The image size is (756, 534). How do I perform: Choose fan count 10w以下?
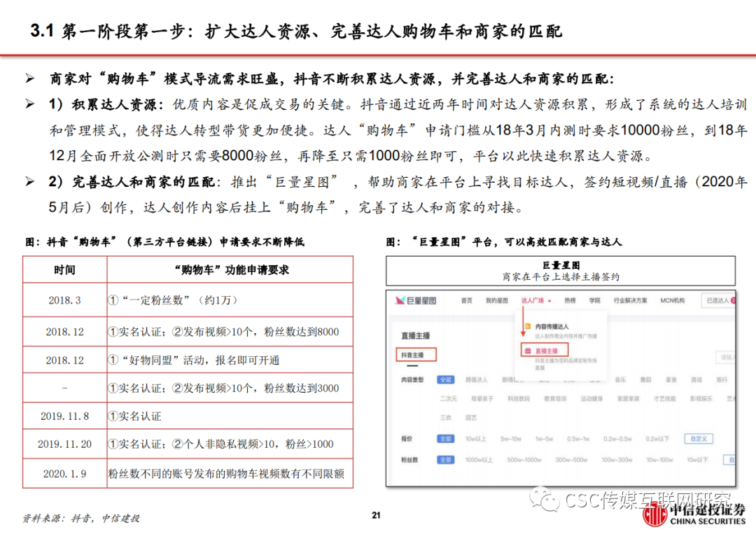[698, 460]
